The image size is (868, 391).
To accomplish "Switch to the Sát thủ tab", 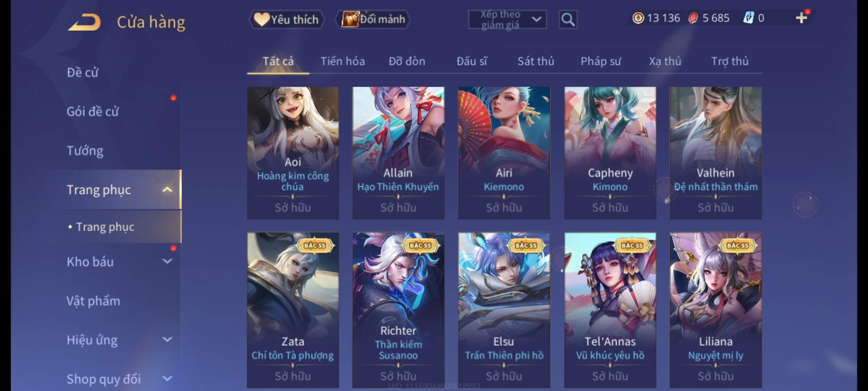I will [x=536, y=61].
